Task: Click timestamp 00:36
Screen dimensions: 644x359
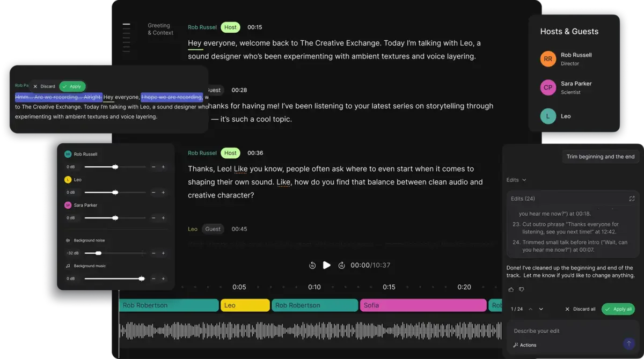Action: point(255,153)
